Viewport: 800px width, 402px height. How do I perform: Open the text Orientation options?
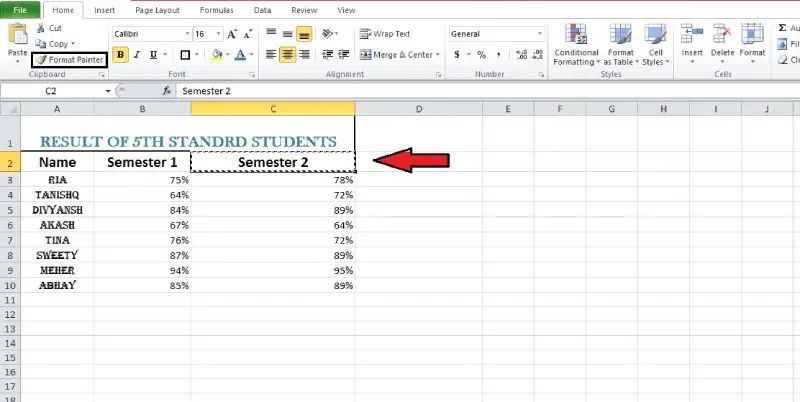point(328,34)
